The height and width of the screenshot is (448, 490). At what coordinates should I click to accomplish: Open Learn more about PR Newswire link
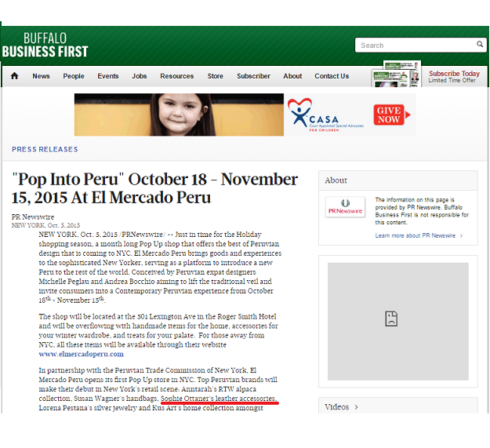(419, 235)
